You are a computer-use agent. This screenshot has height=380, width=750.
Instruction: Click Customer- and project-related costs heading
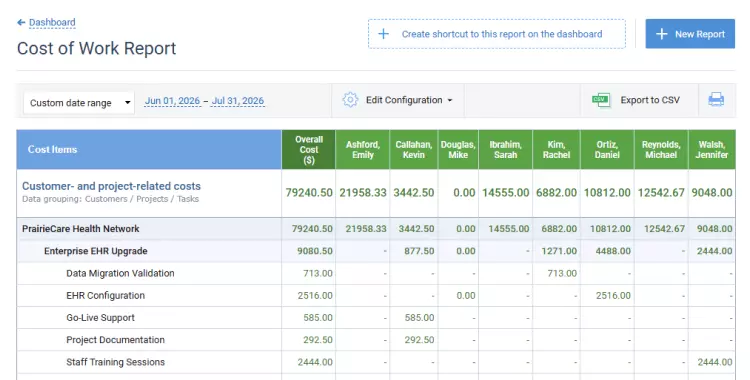click(111, 186)
